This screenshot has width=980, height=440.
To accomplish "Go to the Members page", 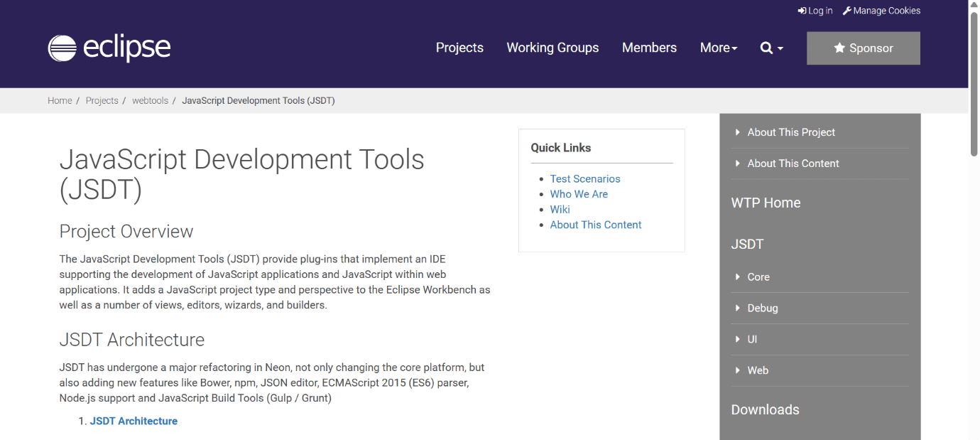I will point(649,48).
